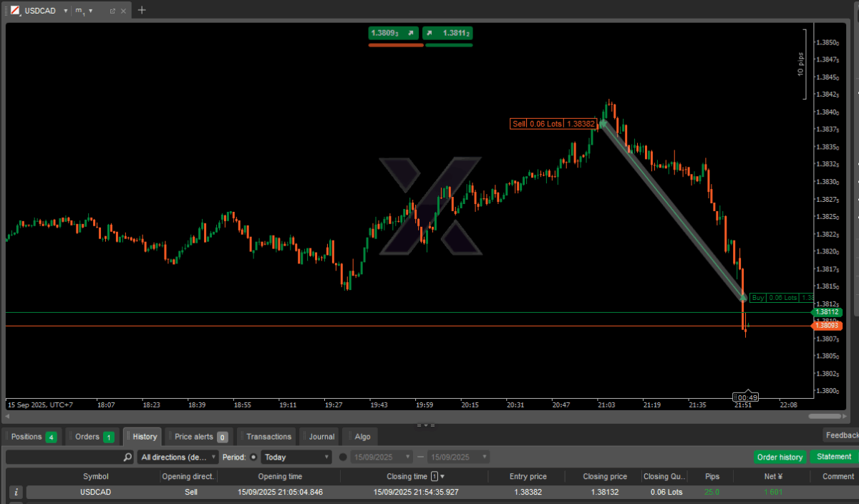
Task: Click the candle countdown timer 00:49 marker
Action: pyautogui.click(x=746, y=397)
